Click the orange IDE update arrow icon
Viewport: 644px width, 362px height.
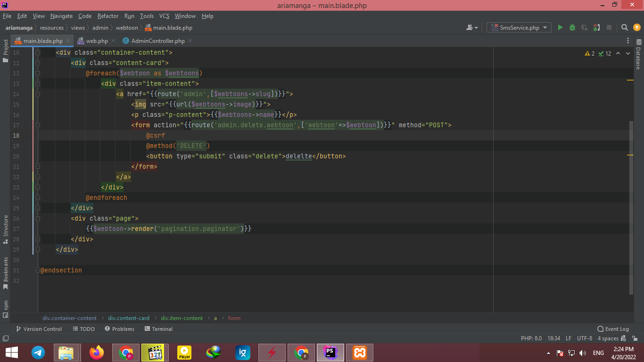[x=636, y=28]
